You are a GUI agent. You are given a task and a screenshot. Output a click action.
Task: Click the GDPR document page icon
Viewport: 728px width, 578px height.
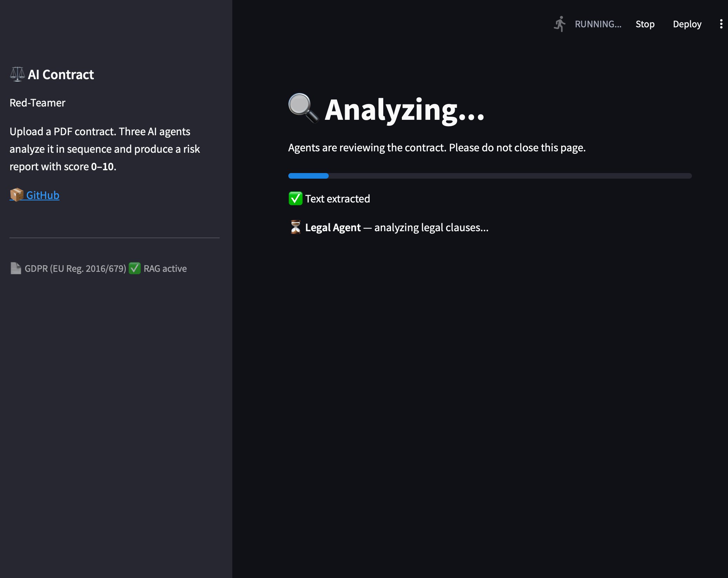click(16, 268)
